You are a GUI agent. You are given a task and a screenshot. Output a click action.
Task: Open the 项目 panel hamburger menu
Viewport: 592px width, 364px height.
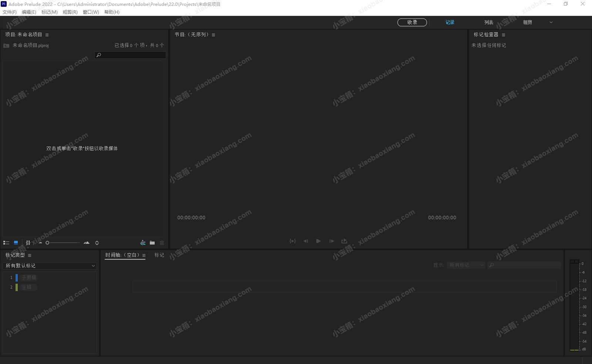47,35
